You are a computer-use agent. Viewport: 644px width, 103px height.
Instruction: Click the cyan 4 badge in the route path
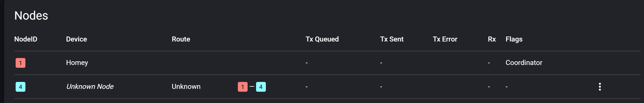click(261, 87)
